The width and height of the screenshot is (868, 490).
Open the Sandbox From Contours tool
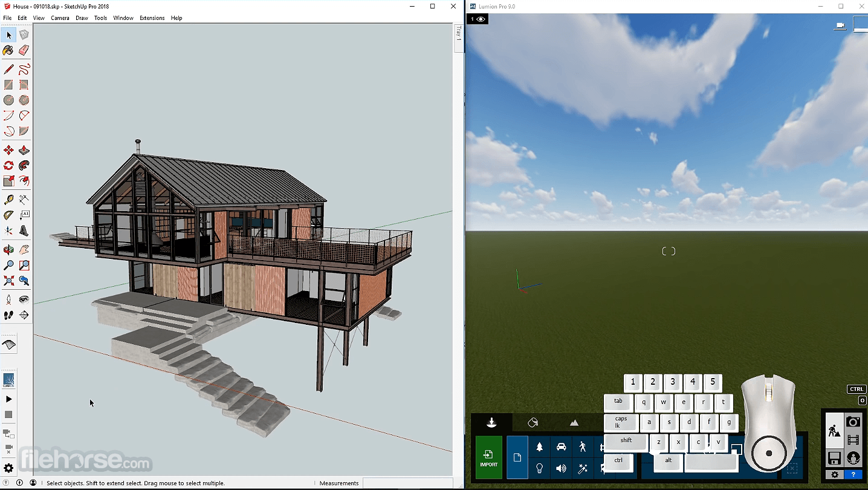pos(8,345)
